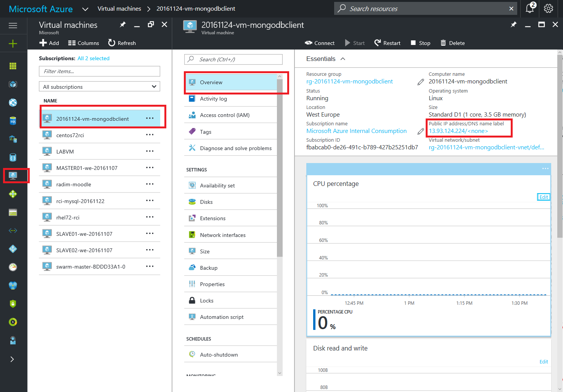Open the Properties settings

coord(231,284)
